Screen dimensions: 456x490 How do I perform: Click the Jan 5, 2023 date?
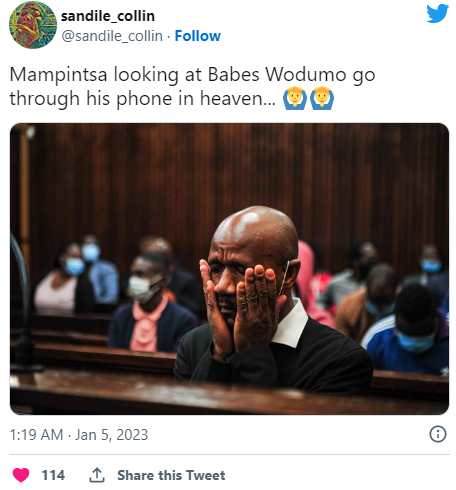112,435
